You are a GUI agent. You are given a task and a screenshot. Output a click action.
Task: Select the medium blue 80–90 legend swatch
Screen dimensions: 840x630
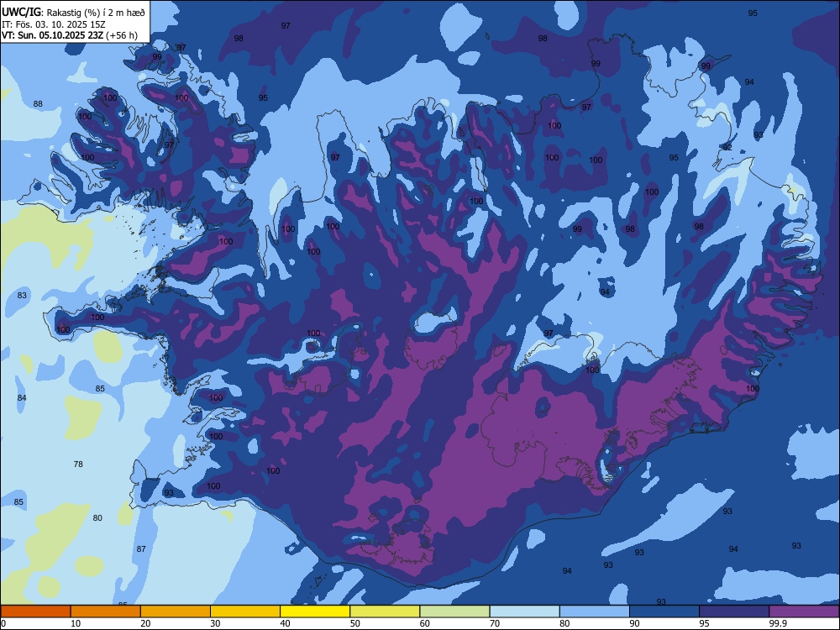(x=595, y=612)
